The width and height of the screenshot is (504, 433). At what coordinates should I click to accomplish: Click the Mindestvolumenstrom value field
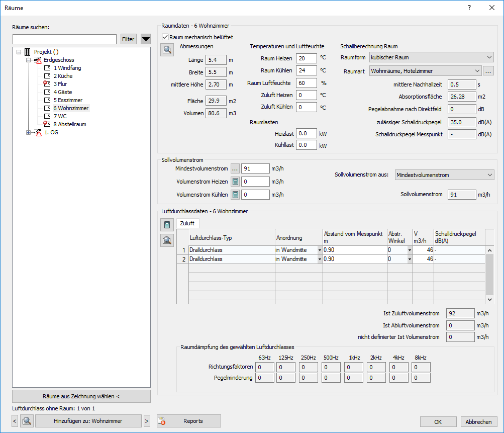(x=256, y=168)
